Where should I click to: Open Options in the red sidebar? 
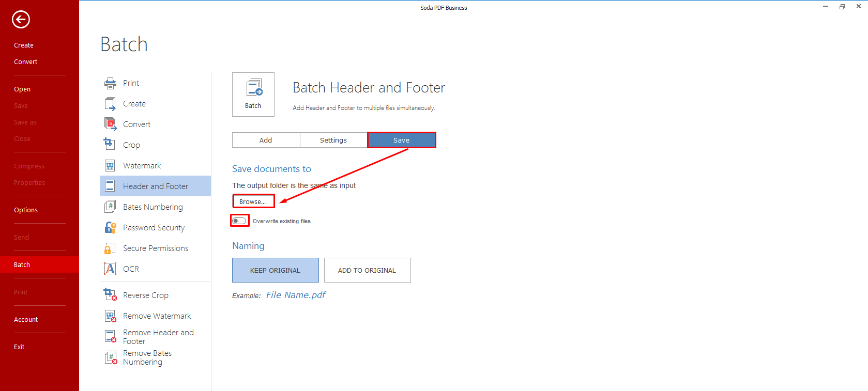(26, 210)
